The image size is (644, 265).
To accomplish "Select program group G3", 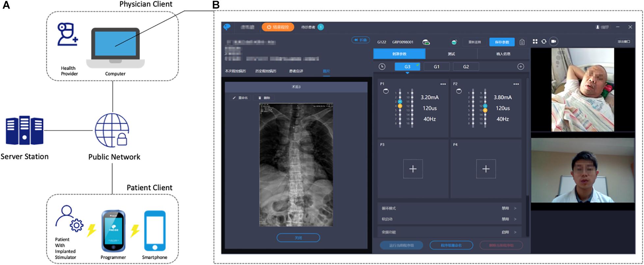I will (x=407, y=67).
